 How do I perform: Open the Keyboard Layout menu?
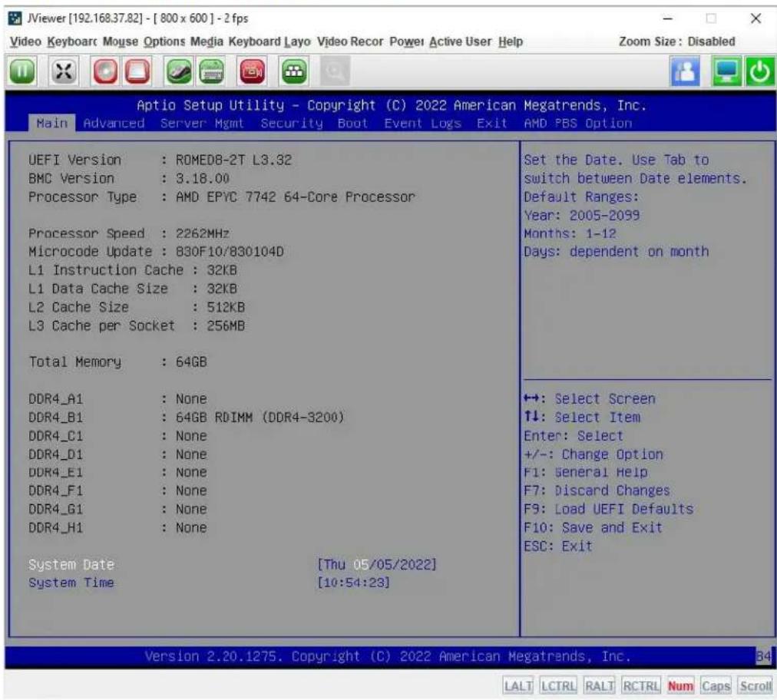point(269,41)
